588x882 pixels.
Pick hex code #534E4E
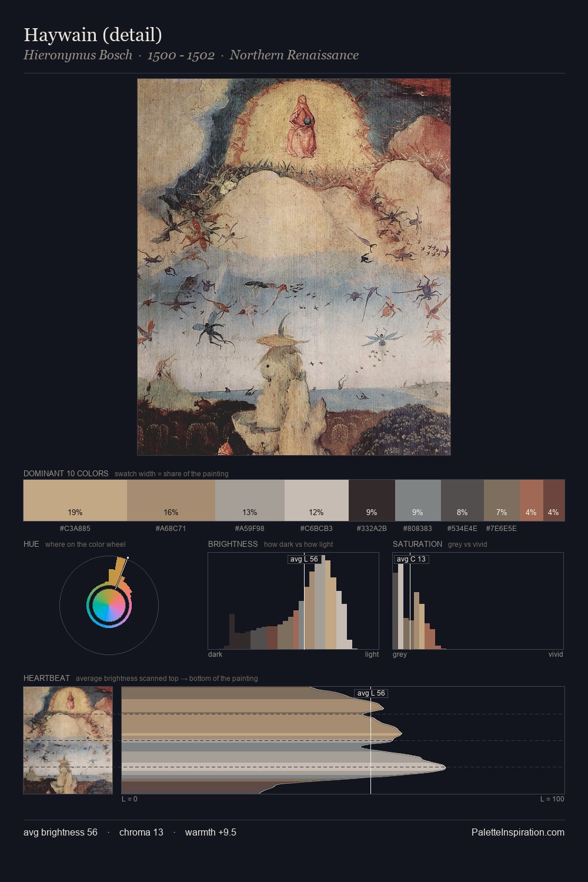click(462, 529)
